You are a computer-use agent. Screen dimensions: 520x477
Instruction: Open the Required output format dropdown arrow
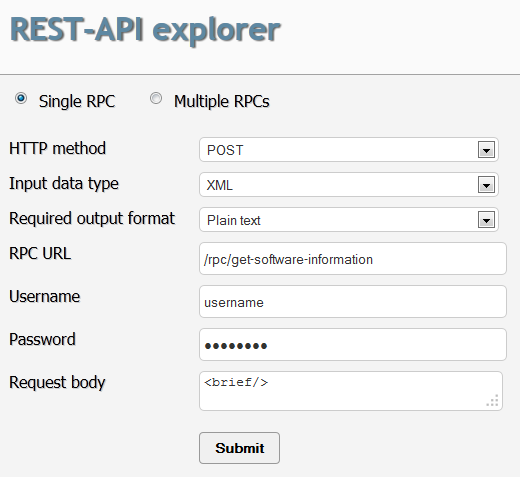click(x=486, y=220)
